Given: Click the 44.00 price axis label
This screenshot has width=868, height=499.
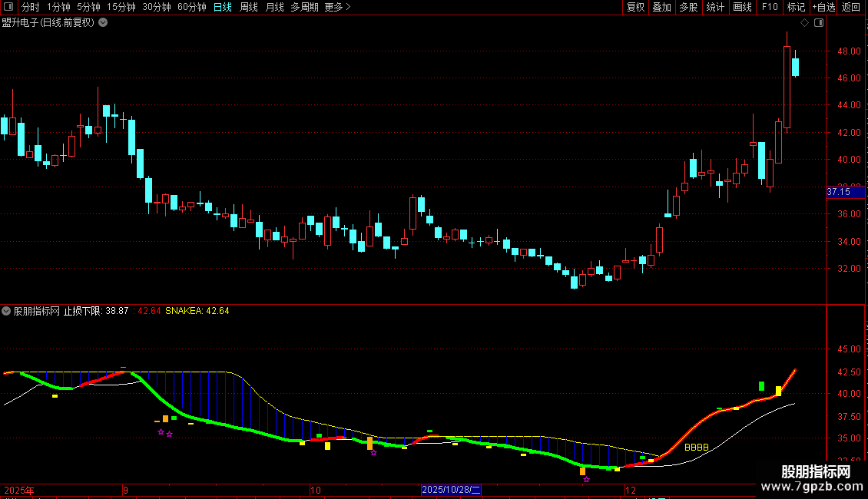Looking at the screenshot, I should 849,105.
